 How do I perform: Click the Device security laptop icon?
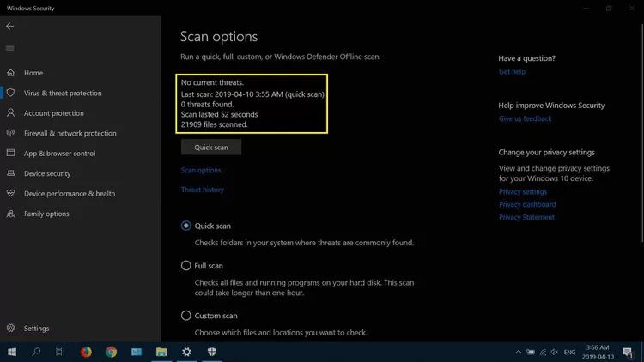[10, 173]
